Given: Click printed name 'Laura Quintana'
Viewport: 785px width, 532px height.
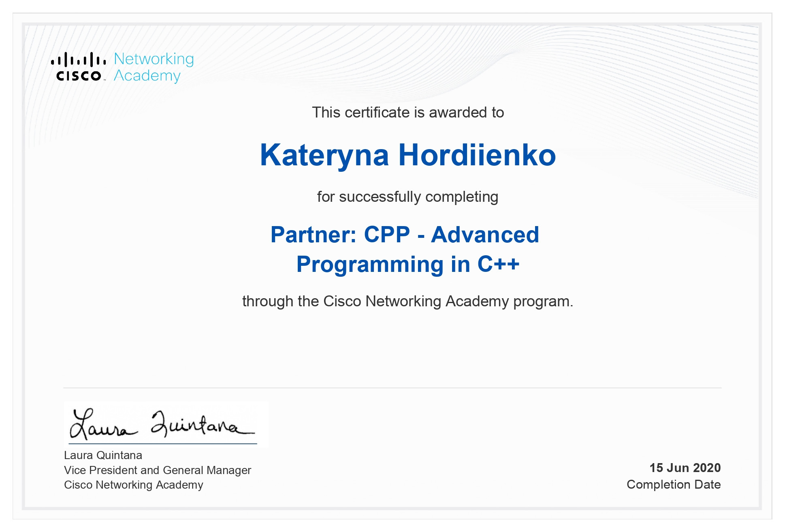Looking at the screenshot, I should tap(103, 455).
